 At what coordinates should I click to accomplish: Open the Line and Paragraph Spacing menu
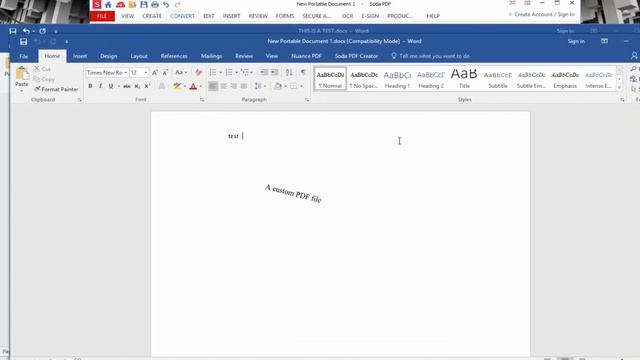pyautogui.click(x=260, y=86)
